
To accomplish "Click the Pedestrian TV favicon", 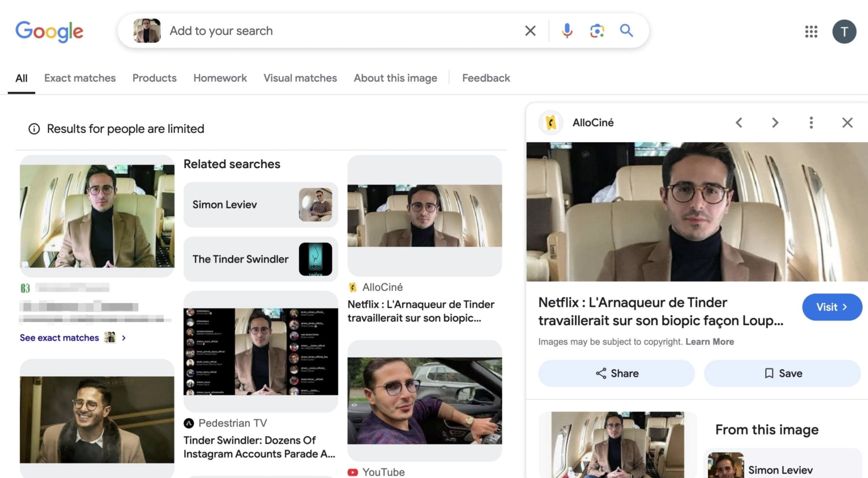I will click(x=188, y=423).
